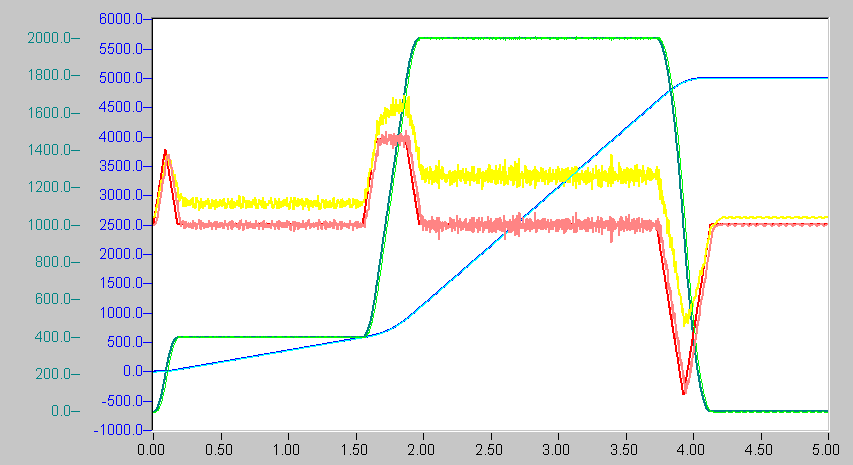Click the teal 400.0 axis label
This screenshot has width=853, height=465.
(53, 337)
